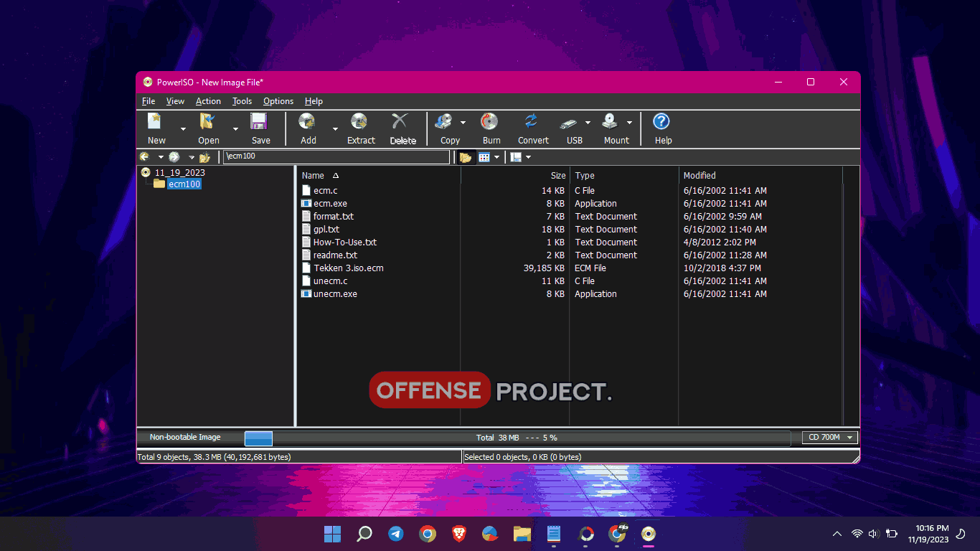
Task: Open the File menu
Action: pyautogui.click(x=149, y=101)
